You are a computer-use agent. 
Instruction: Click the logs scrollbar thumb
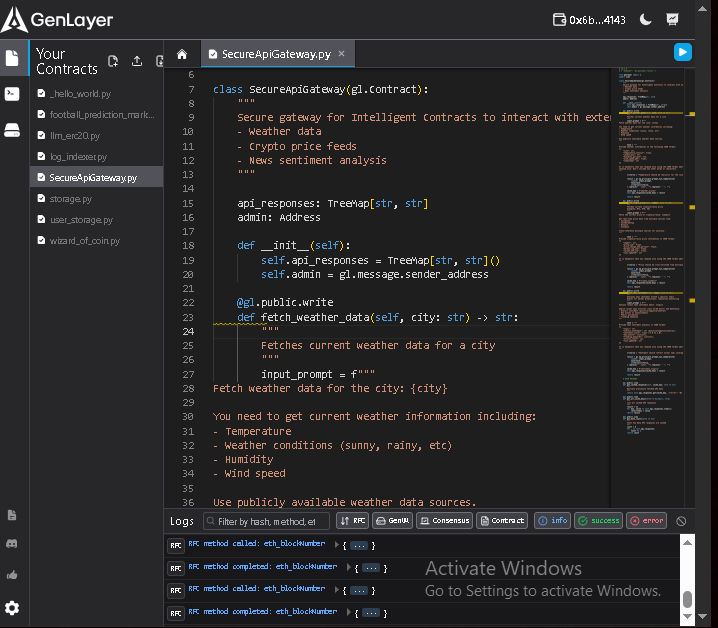click(x=687, y=599)
